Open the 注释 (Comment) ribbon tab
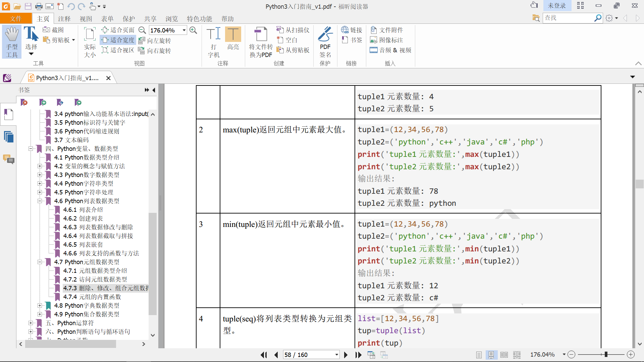This screenshot has width=644, height=362. (64, 19)
